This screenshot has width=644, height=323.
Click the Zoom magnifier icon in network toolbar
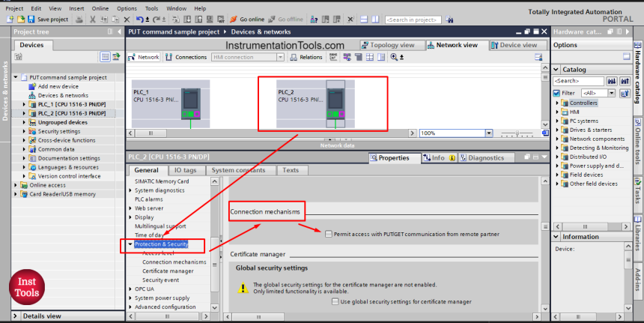click(x=395, y=57)
